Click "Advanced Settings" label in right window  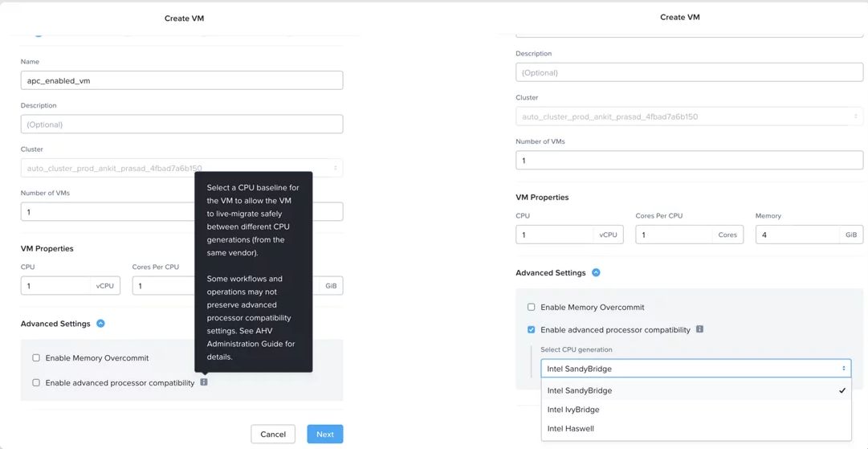(550, 272)
